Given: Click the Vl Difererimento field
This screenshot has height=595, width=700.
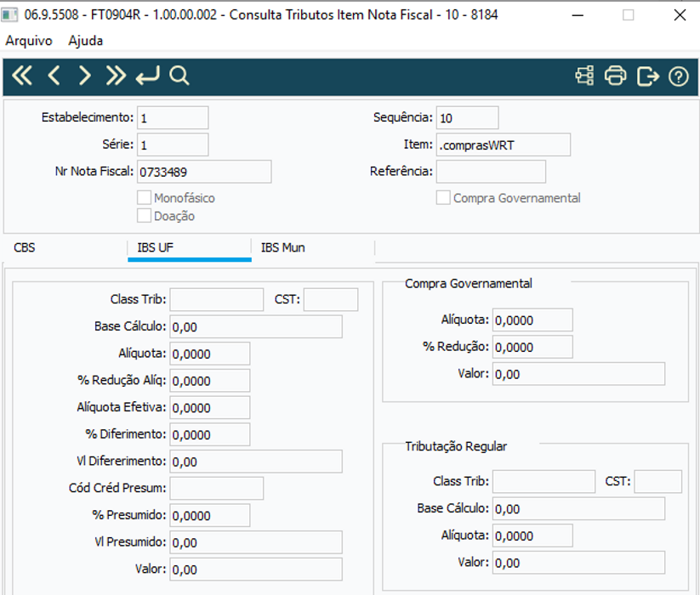Looking at the screenshot, I should point(256,462).
